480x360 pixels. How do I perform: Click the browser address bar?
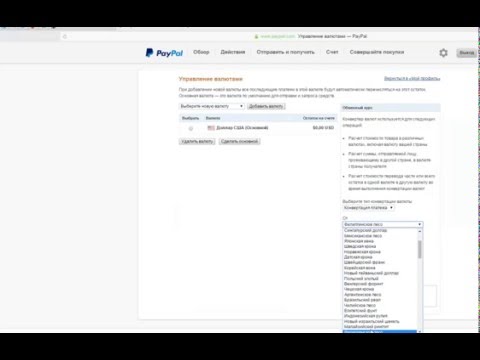(x=269, y=36)
